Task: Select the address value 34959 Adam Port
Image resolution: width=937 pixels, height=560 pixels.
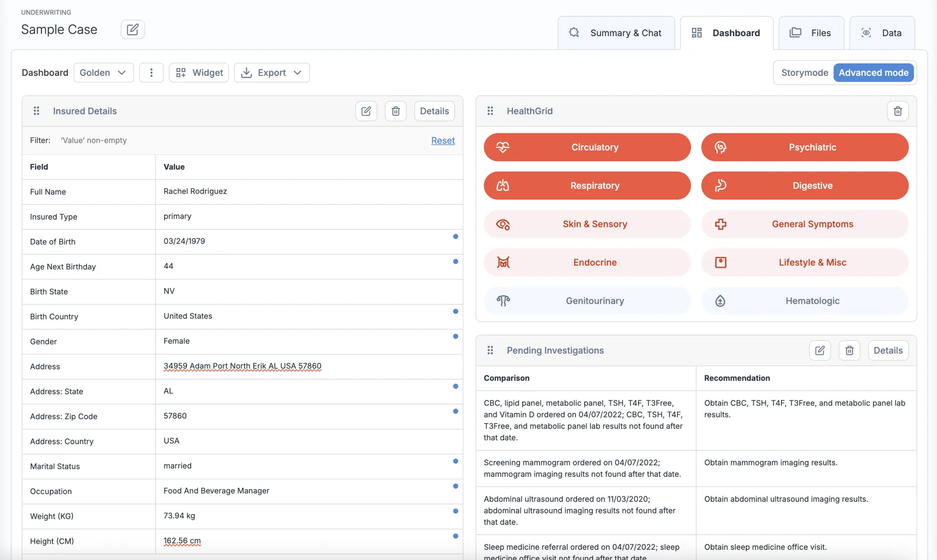Action: (x=243, y=366)
